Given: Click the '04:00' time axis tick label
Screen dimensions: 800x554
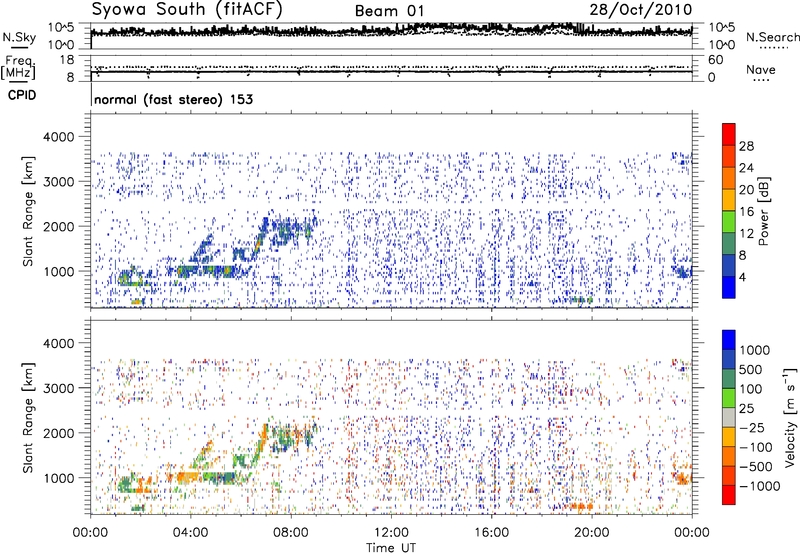Looking at the screenshot, I should pyautogui.click(x=190, y=533).
